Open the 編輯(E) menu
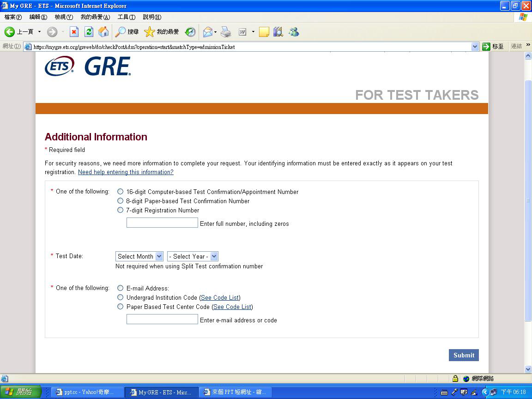 pos(38,17)
